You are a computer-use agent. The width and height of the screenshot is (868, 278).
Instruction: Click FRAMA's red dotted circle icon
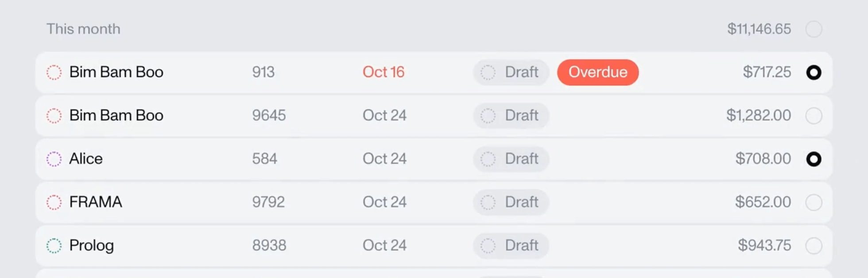tap(54, 202)
